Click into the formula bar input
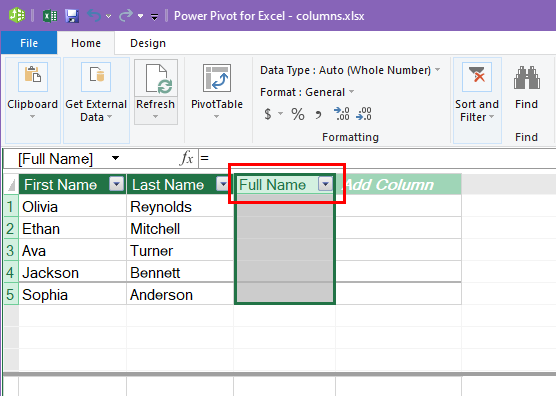This screenshot has width=556, height=396. [x=377, y=158]
